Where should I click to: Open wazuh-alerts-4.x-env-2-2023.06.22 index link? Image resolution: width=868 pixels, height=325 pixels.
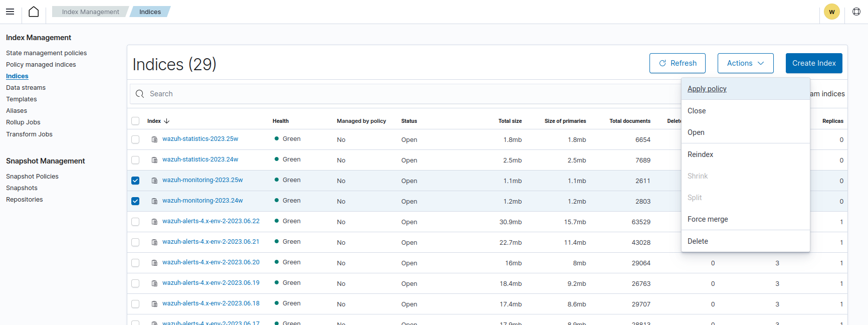click(x=211, y=221)
